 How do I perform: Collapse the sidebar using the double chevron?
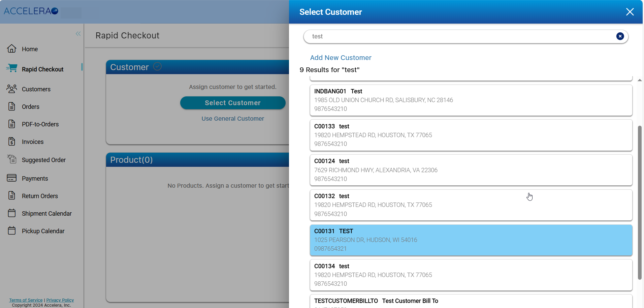78,34
